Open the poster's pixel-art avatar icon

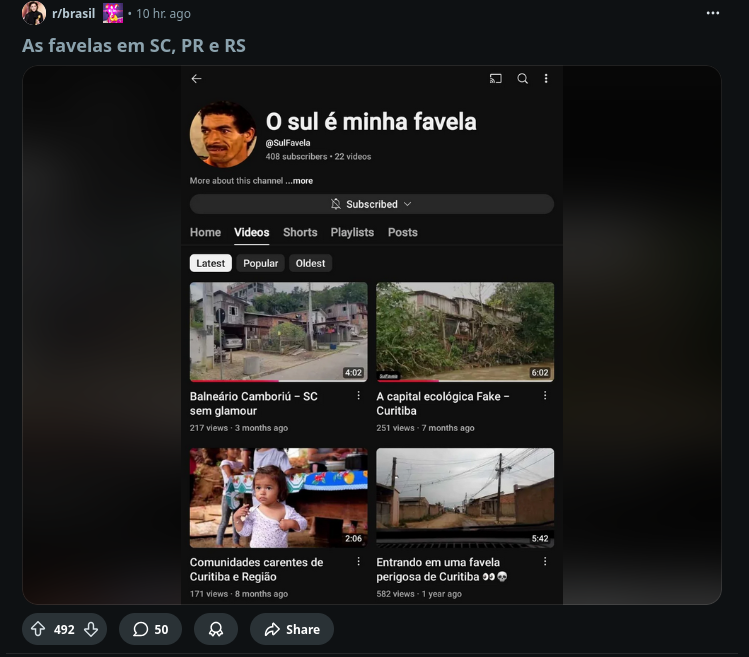pos(113,13)
